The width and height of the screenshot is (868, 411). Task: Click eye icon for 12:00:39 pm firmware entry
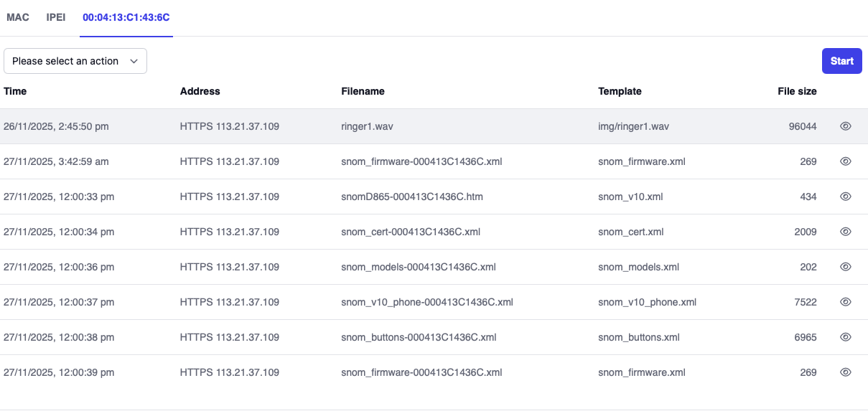point(845,372)
